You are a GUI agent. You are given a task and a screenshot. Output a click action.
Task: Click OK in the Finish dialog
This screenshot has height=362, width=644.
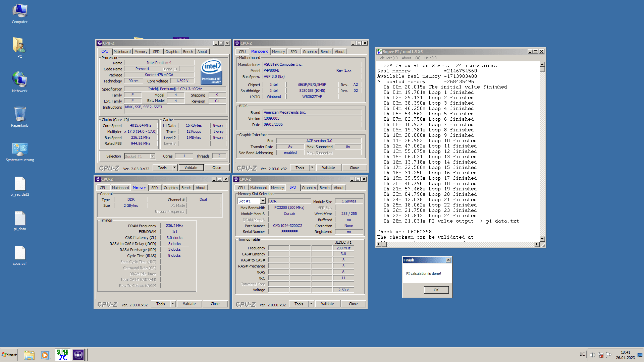pyautogui.click(x=436, y=290)
